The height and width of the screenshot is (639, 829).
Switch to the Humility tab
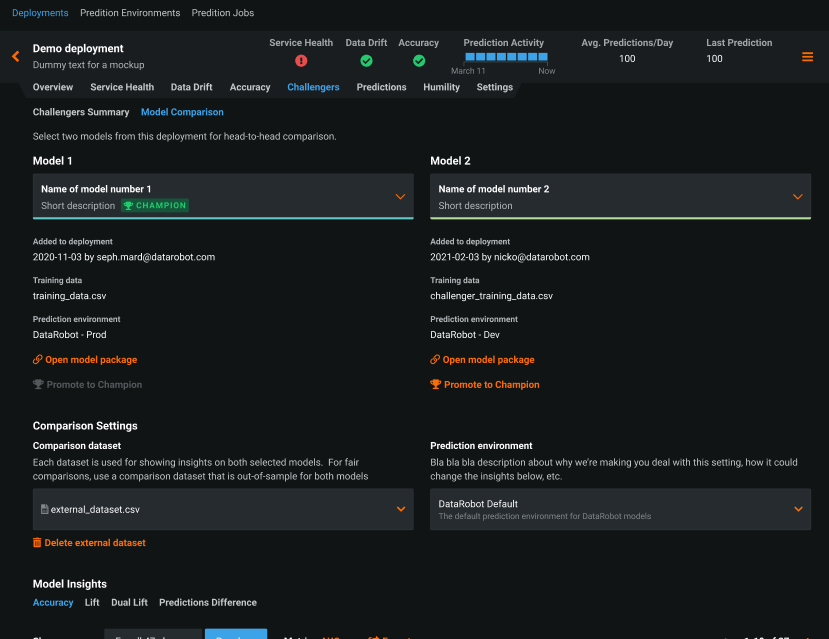(441, 87)
